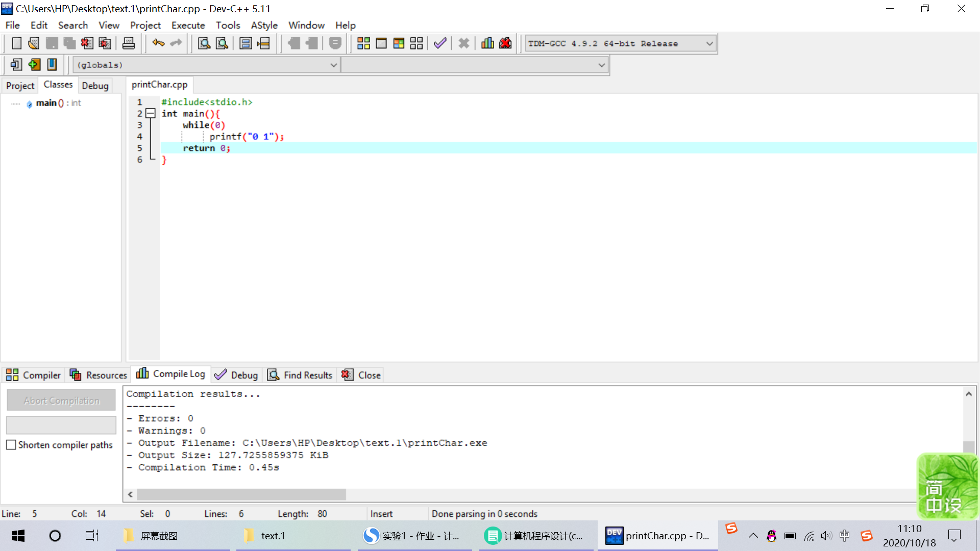Viewport: 980px width, 551px height.
Task: Switch to the Project sidebar tab
Action: [20, 86]
